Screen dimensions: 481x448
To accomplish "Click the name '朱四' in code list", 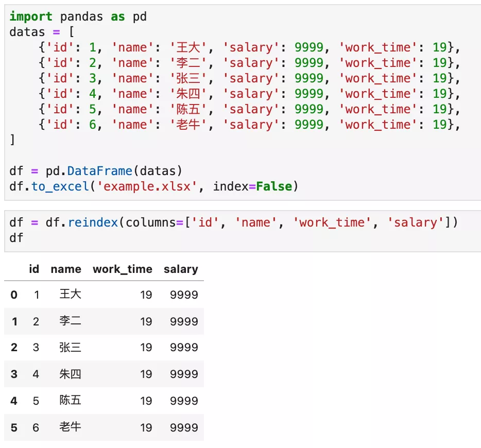I will coord(188,94).
